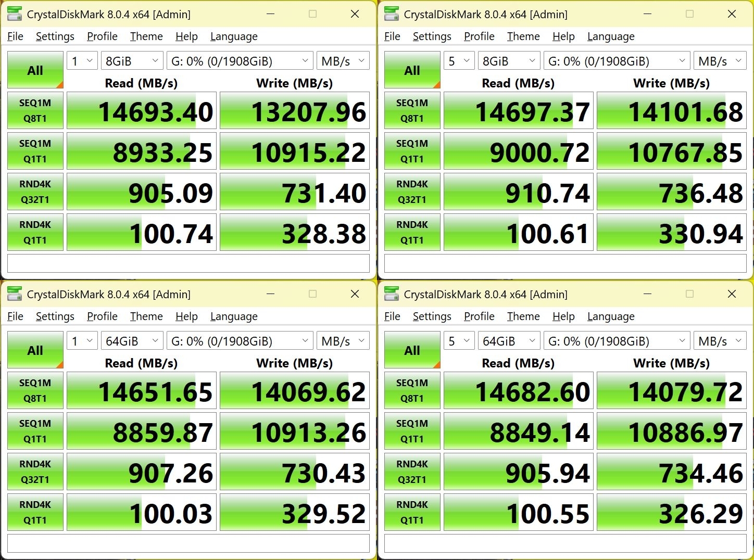
Task: Open test count dropdown in top-left window
Action: coord(82,61)
